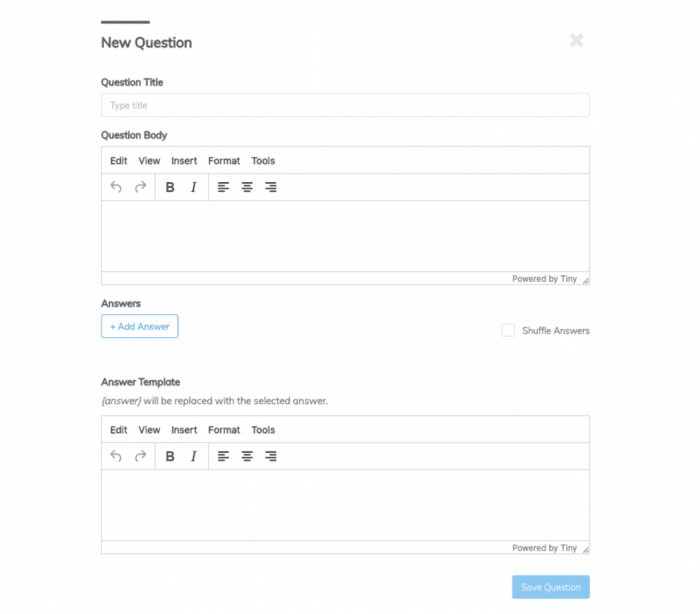Open Edit menu in Answer Template editor
Screen dimensions: 700x614
coord(118,430)
